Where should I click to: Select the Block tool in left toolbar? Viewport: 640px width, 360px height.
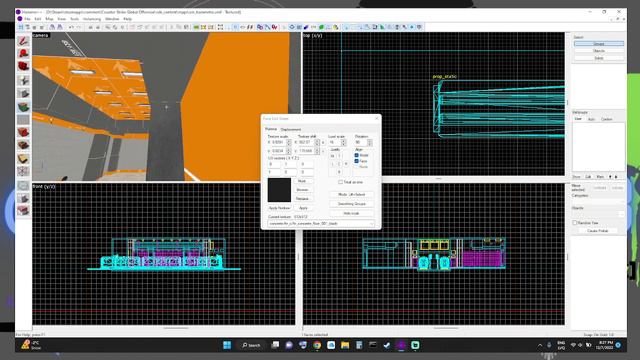23,93
